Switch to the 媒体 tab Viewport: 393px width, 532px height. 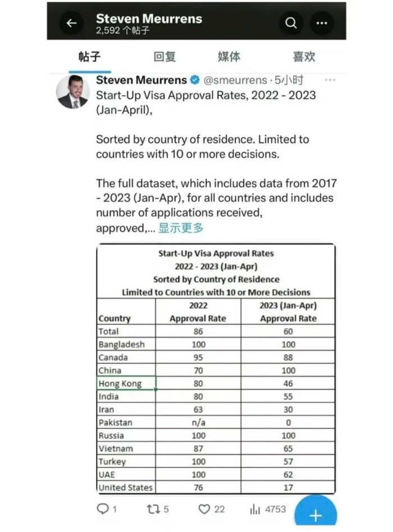(229, 57)
